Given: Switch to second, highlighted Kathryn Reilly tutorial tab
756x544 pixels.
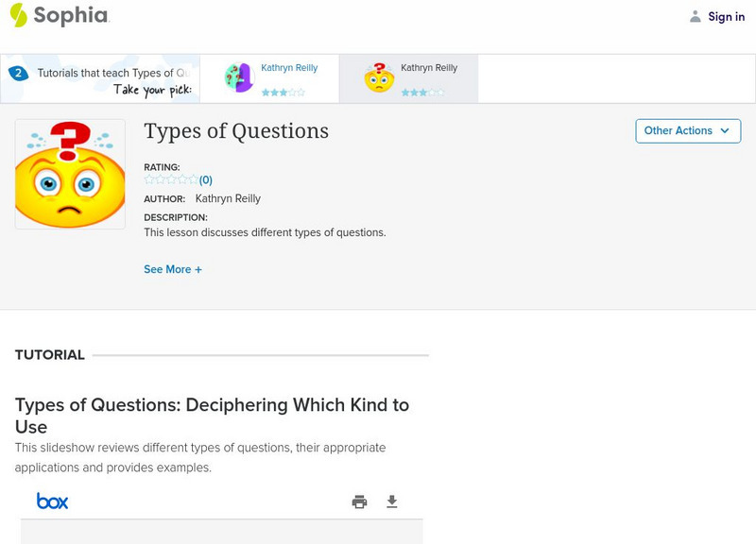Looking at the screenshot, I should click(x=429, y=68).
